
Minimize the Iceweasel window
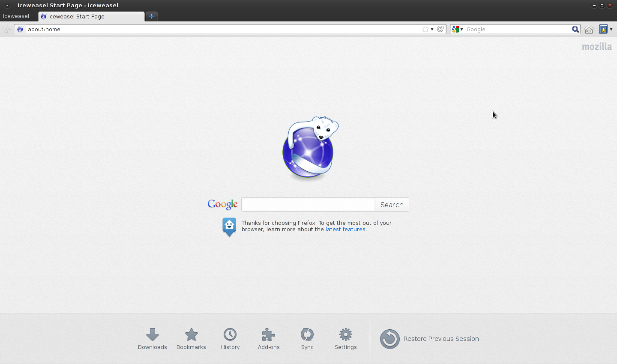coord(594,5)
